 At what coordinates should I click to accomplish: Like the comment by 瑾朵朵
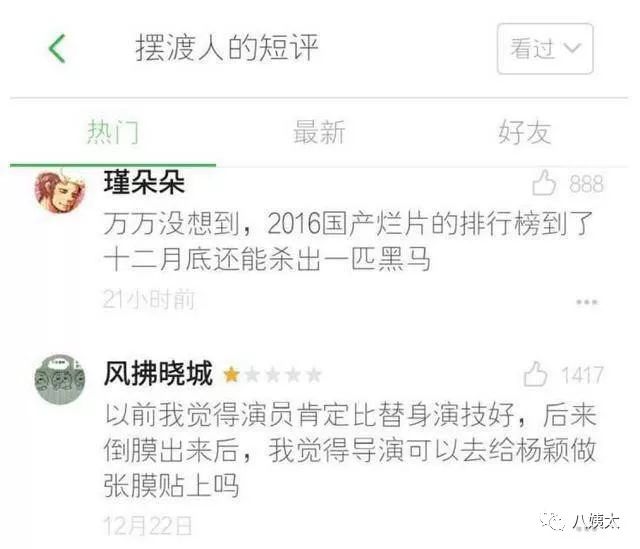544,183
